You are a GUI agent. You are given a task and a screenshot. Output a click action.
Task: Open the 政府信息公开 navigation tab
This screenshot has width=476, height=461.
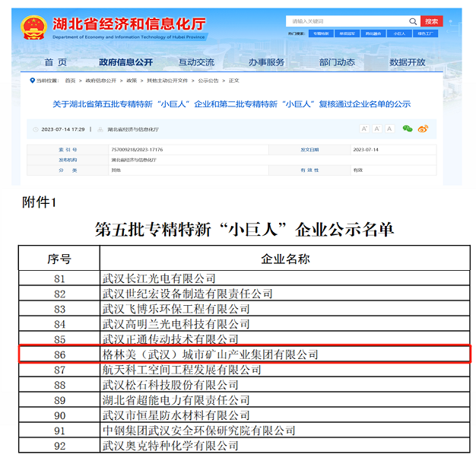(125, 62)
